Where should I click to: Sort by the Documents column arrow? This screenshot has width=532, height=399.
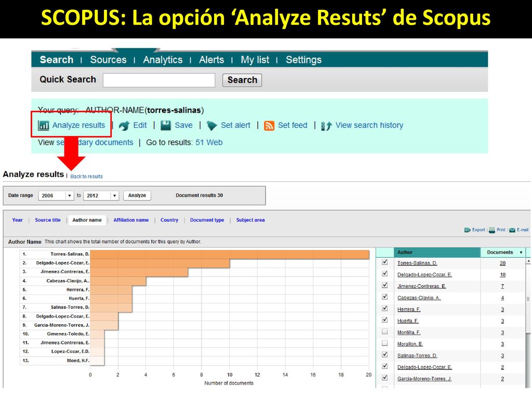[521, 252]
